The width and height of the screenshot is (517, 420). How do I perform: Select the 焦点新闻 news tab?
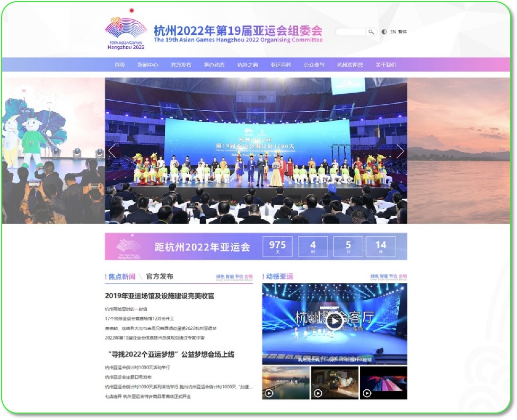pyautogui.click(x=121, y=276)
